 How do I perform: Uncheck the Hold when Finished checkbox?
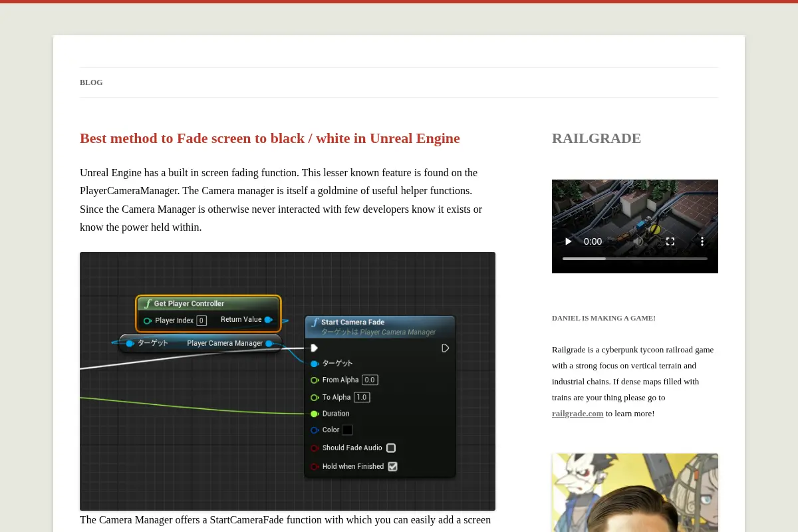(392, 466)
